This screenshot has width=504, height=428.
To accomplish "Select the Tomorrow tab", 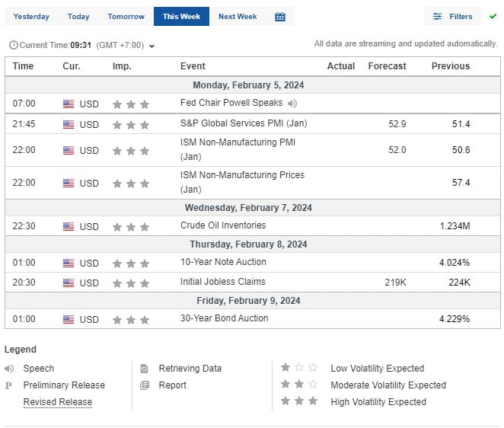I will tap(126, 17).
